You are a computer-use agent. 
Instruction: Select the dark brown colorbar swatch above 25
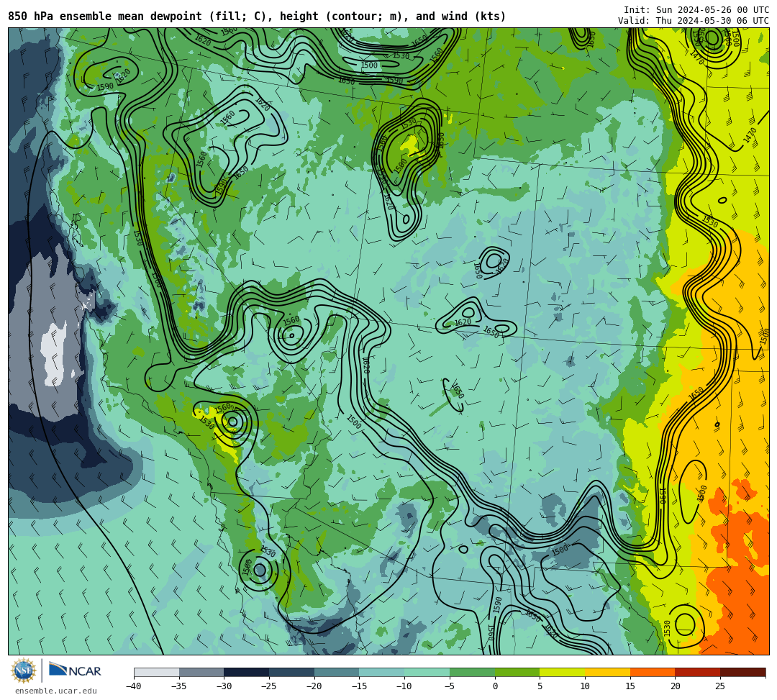tap(742, 672)
